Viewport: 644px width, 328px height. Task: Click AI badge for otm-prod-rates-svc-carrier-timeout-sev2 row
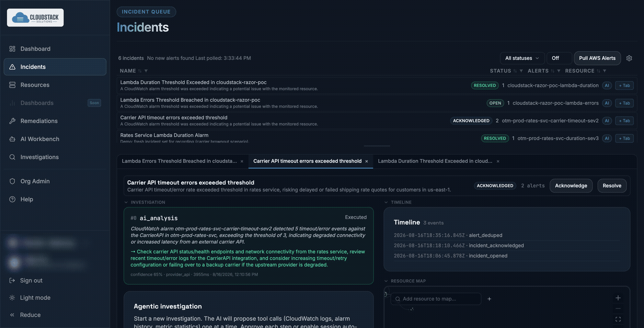[607, 121]
